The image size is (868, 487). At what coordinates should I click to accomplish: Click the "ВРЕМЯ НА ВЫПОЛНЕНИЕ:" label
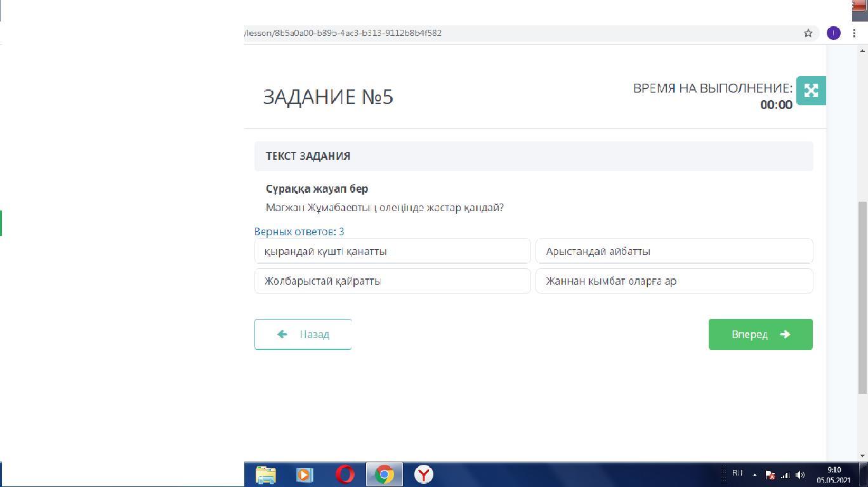(x=713, y=88)
